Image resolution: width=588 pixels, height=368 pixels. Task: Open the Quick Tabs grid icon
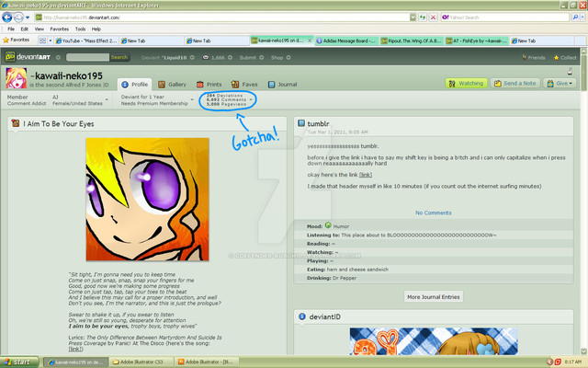pos(42,40)
